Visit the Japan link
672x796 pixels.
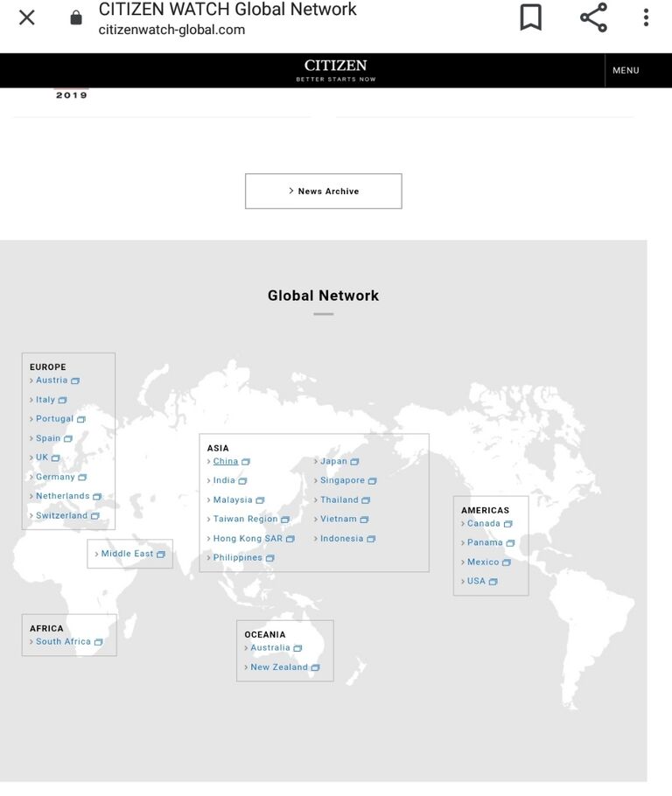click(x=333, y=462)
